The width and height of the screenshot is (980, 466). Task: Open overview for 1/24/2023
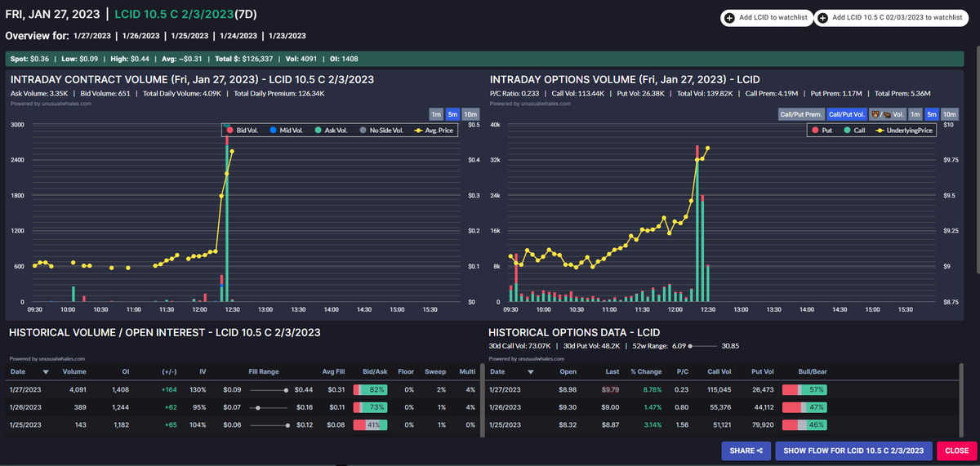238,36
